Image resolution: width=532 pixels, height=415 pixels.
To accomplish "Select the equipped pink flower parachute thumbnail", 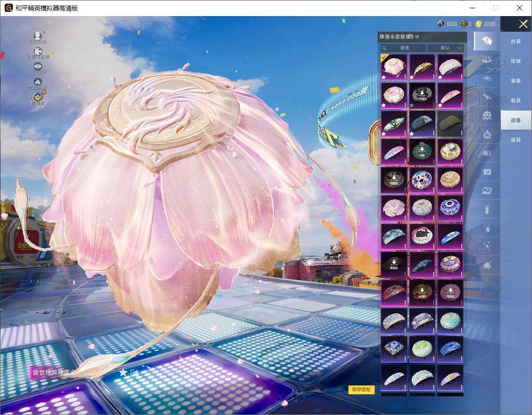I will (x=394, y=67).
